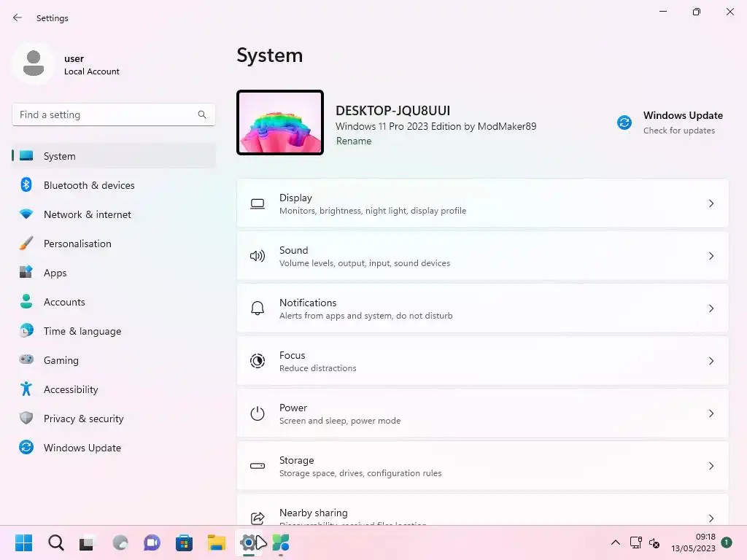Expand the Storage settings chevron

(711, 466)
